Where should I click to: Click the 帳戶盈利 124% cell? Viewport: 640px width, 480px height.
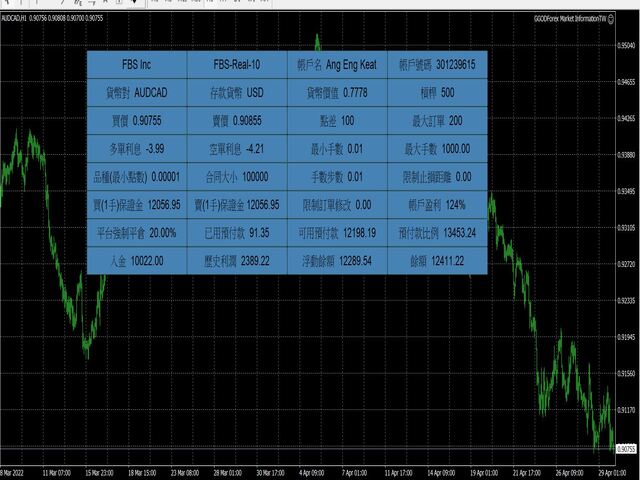click(438, 205)
